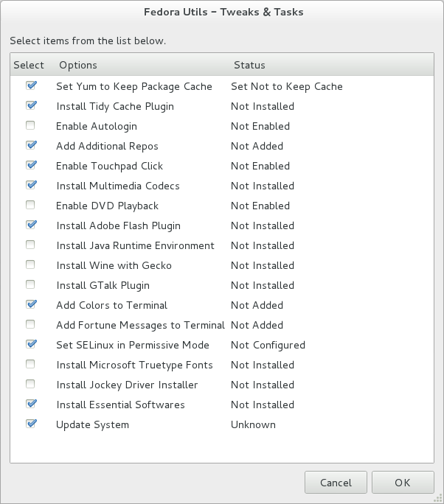Click the 'Add Additional Repos' option text
Viewport: 444px width, 504px height.
click(107, 146)
